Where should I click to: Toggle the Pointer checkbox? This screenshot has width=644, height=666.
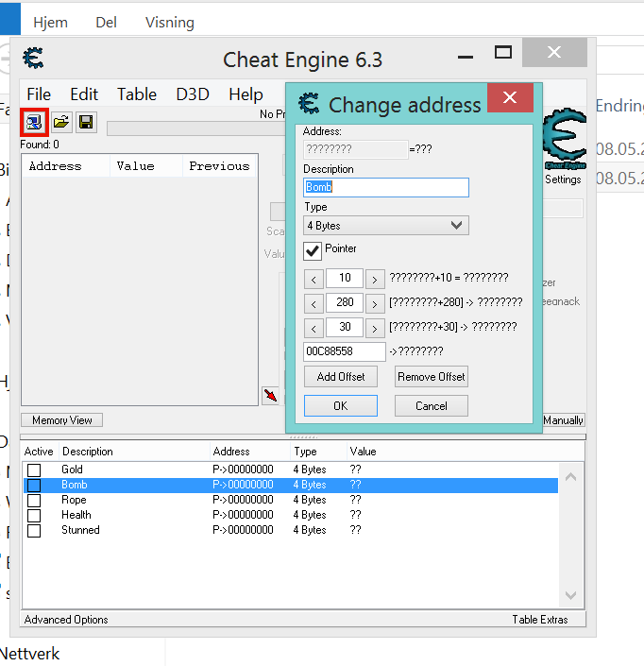[x=313, y=251]
